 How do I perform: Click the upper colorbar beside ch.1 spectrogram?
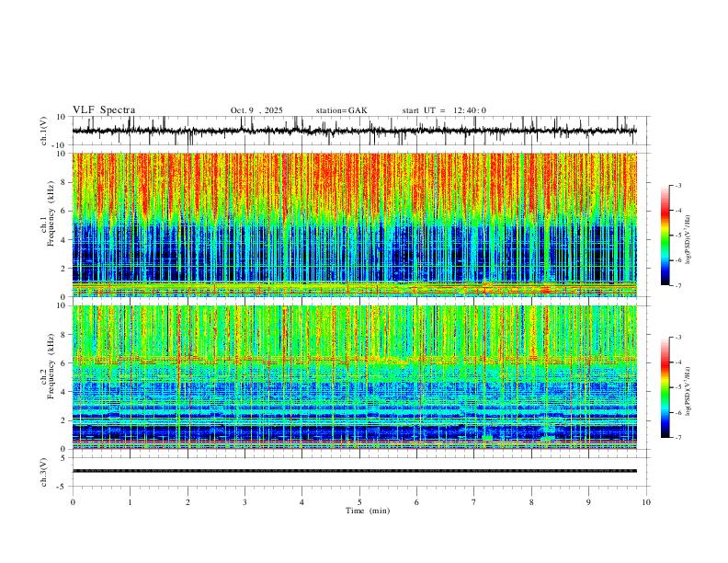(x=665, y=236)
